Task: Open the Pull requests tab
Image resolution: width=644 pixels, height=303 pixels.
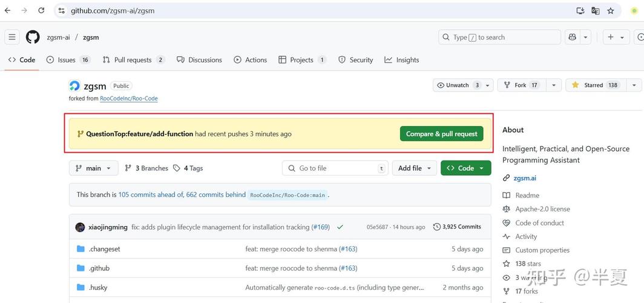Action: (x=134, y=59)
